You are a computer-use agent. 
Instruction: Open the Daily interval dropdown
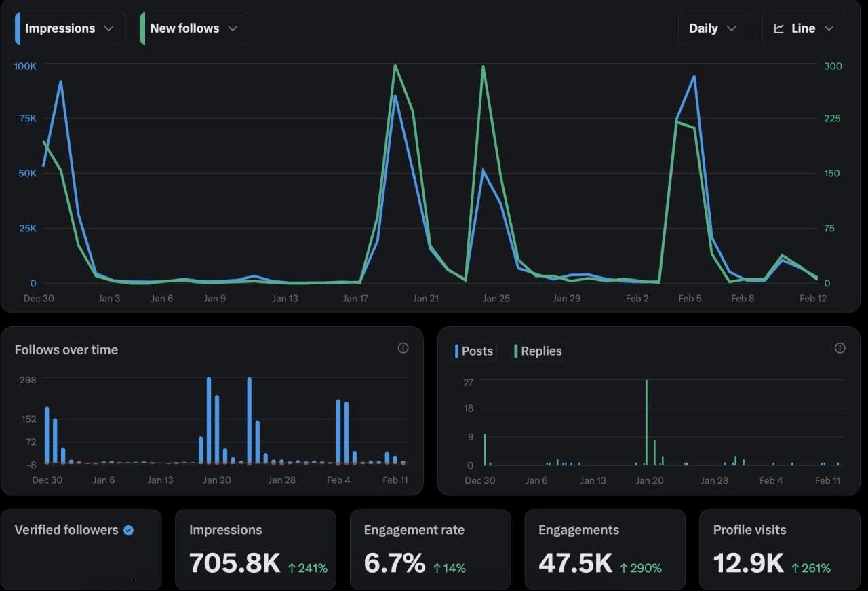point(713,28)
